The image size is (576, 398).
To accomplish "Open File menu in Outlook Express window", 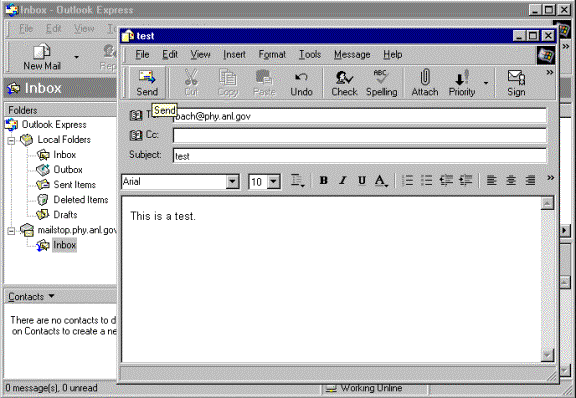I will (26, 28).
